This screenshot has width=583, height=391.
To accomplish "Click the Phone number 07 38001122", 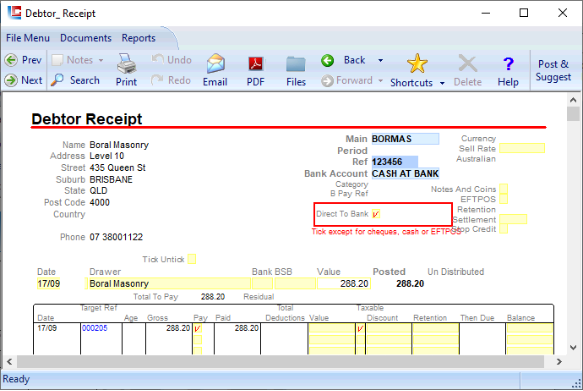I will (116, 237).
